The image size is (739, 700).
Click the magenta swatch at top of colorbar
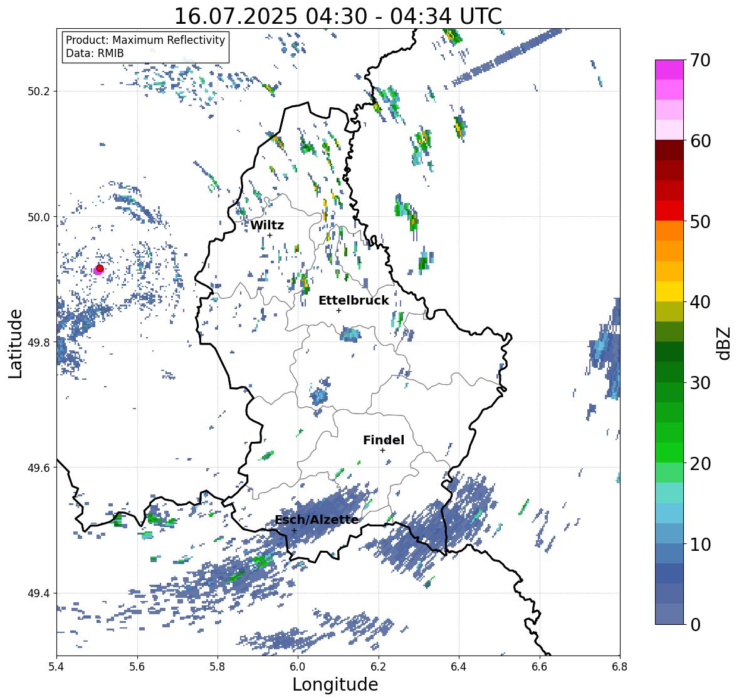pyautogui.click(x=669, y=70)
